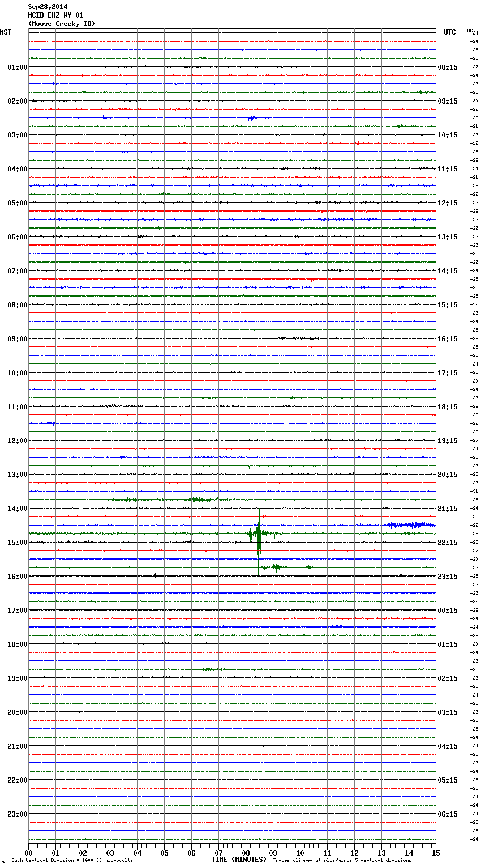481x868 pixels.
Task: Select the 10:00 MST time label
Action: (18, 373)
